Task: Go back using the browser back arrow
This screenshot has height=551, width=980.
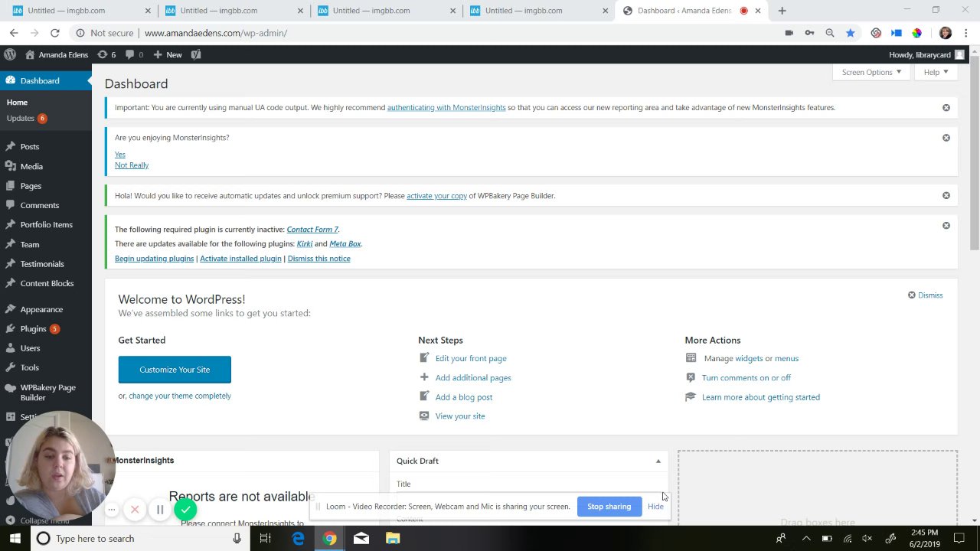Action: click(14, 33)
